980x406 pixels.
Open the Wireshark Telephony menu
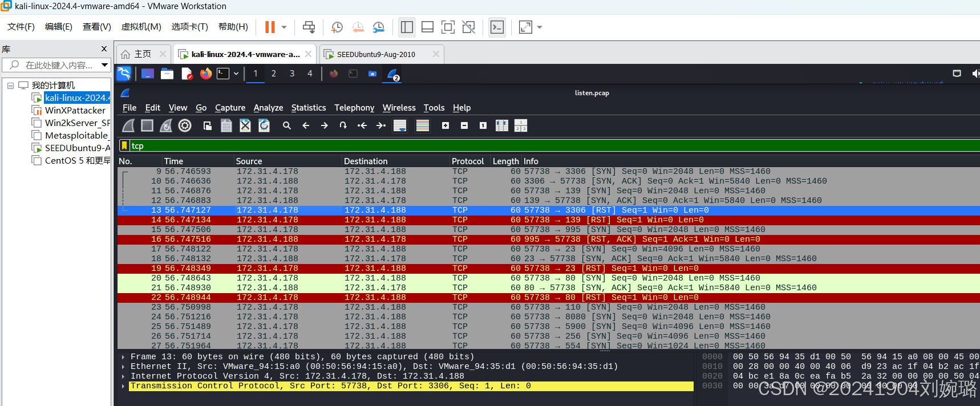pos(354,108)
